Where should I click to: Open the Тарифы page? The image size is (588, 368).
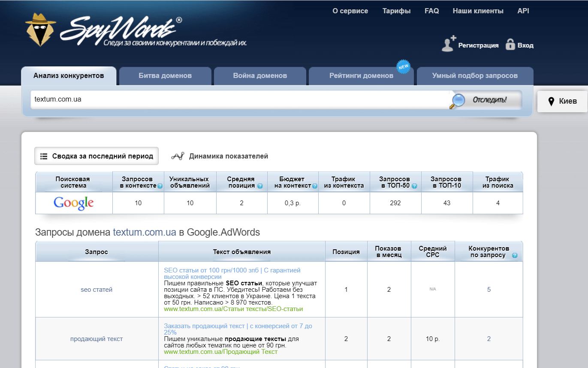click(396, 11)
